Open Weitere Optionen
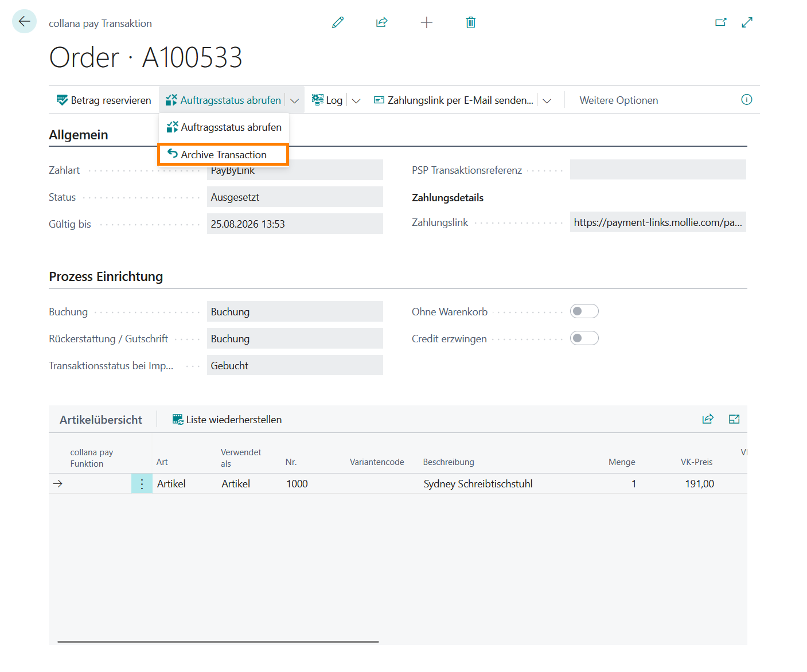Screen dimensions: 807x672 [618, 100]
